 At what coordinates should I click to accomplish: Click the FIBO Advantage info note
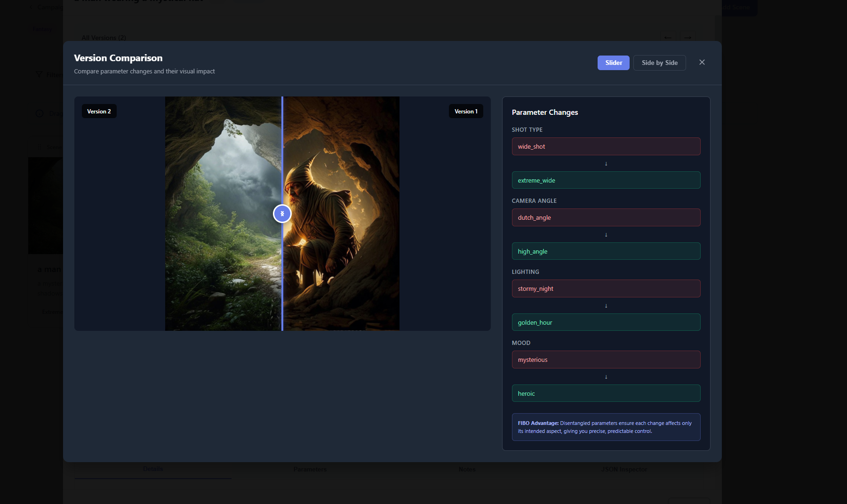[606, 427]
